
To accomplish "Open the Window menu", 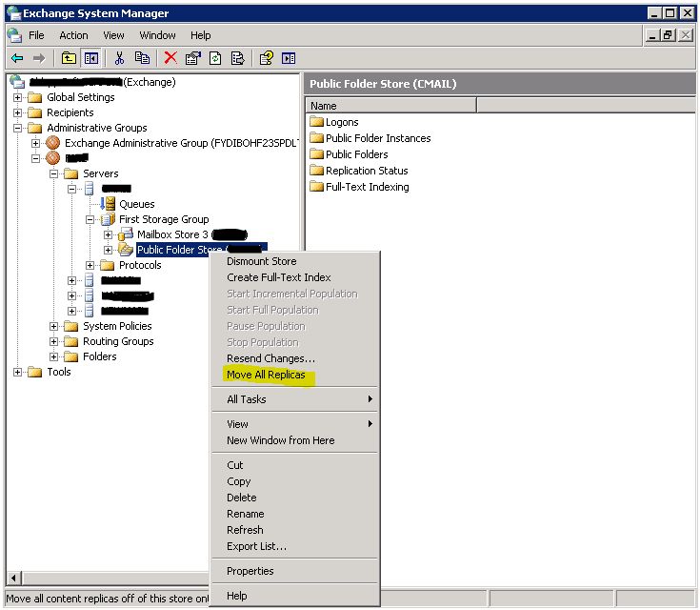I will tap(157, 35).
